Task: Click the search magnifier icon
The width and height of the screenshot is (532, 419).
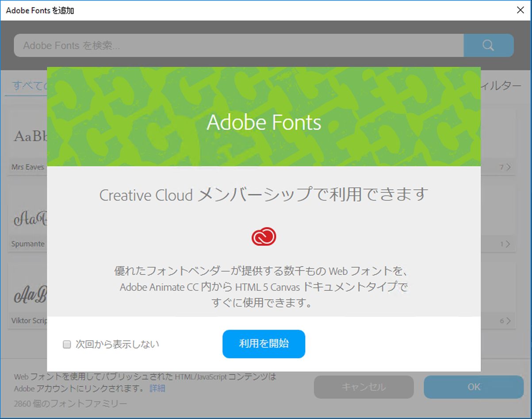Action: point(488,45)
